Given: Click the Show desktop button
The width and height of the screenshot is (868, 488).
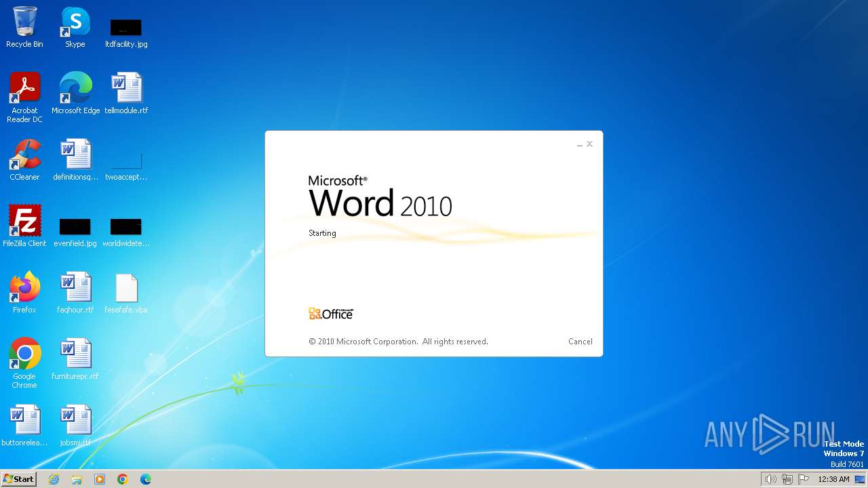Looking at the screenshot, I should (861, 479).
